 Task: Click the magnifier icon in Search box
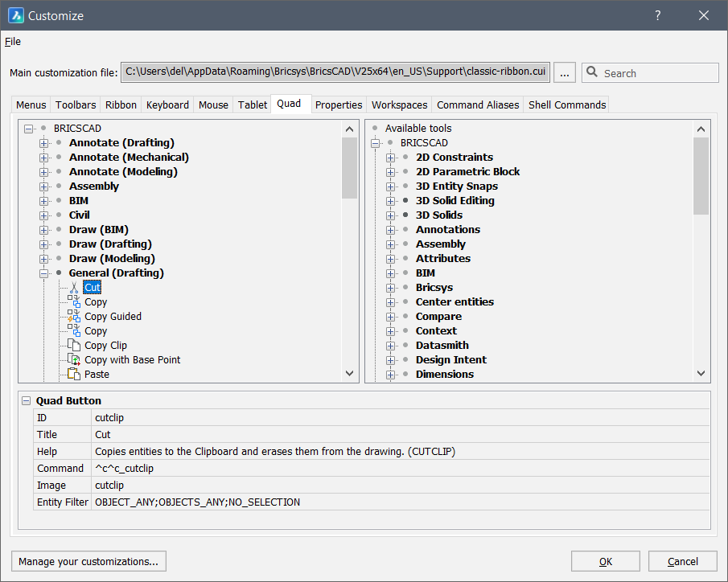coord(593,73)
